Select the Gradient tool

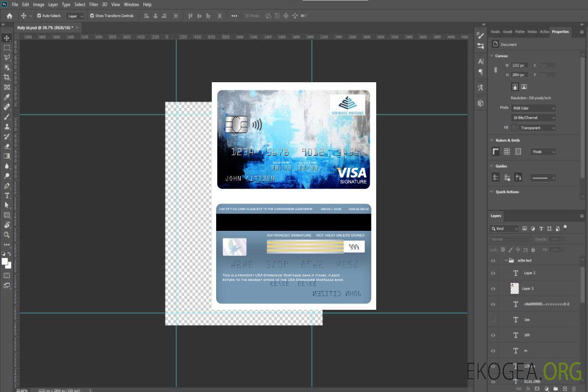7,156
